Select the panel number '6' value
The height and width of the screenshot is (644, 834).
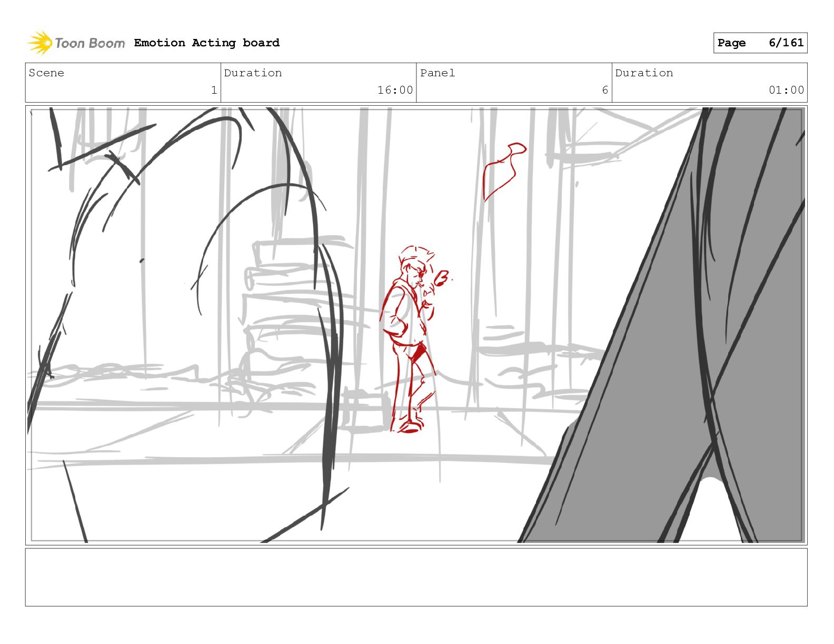pos(605,90)
